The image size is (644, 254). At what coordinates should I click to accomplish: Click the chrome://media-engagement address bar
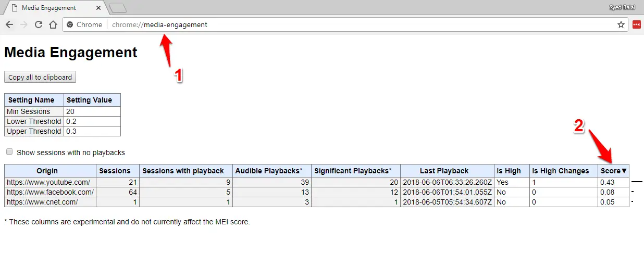pyautogui.click(x=344, y=24)
